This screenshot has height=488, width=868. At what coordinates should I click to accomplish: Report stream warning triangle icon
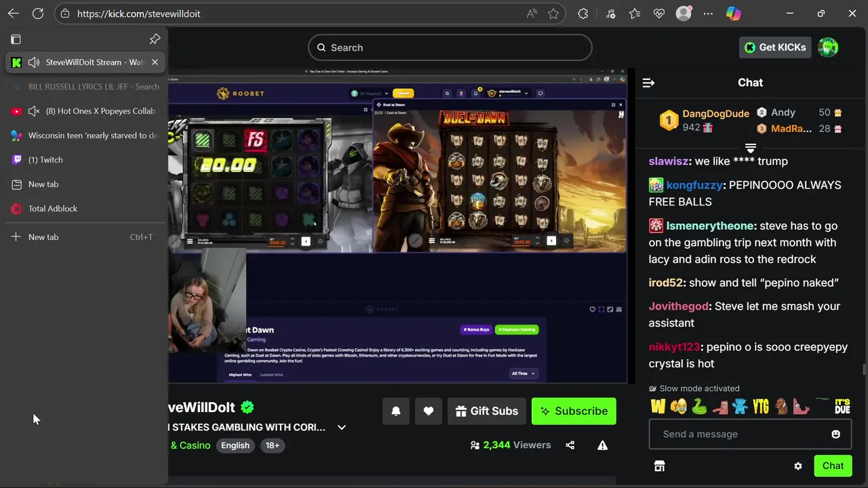[x=602, y=445]
